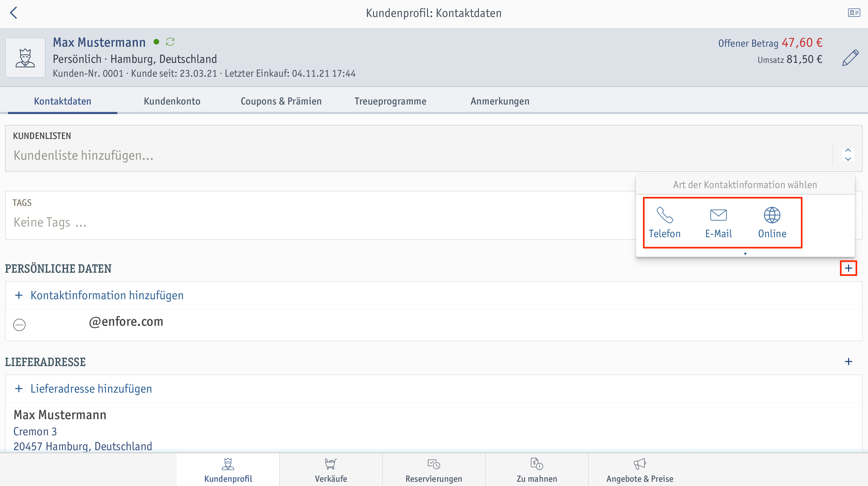Choose E-Mail contact type
Screen dimensions: 868x486
(x=718, y=223)
